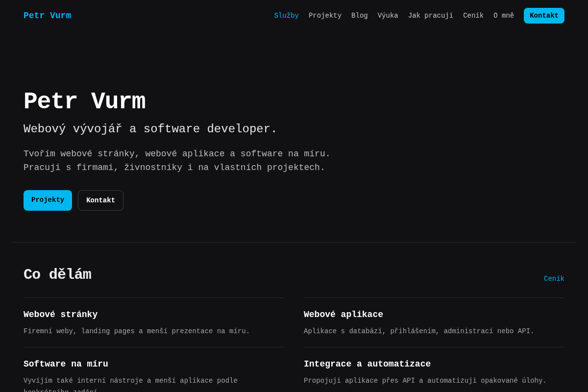Click the text about Firemní weby, landing pages
588x392 pixels.
tap(137, 331)
